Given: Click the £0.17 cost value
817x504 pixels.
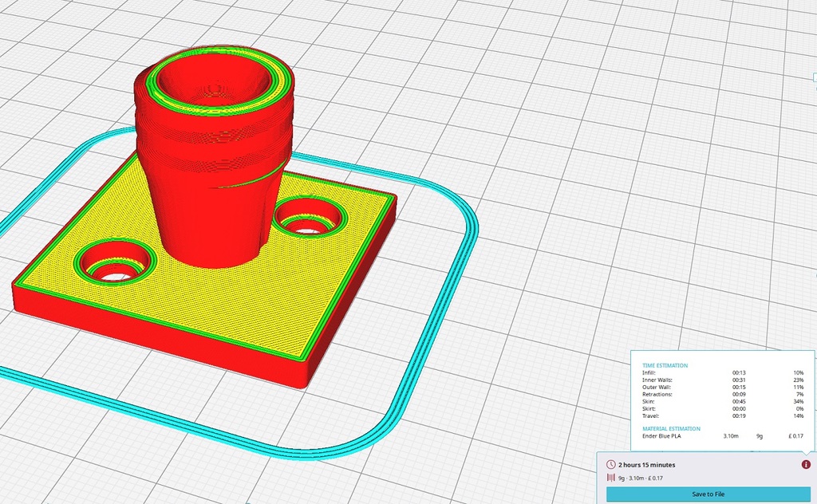Looking at the screenshot, I should pos(795,436).
